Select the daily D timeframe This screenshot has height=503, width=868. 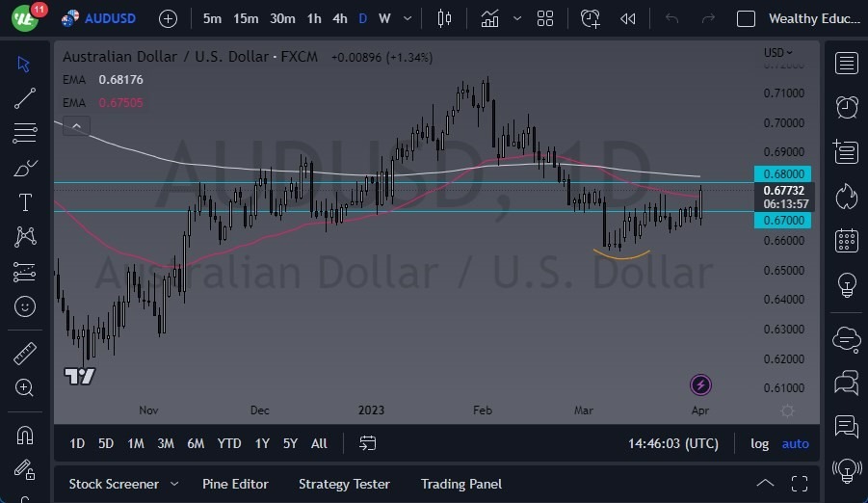point(362,19)
